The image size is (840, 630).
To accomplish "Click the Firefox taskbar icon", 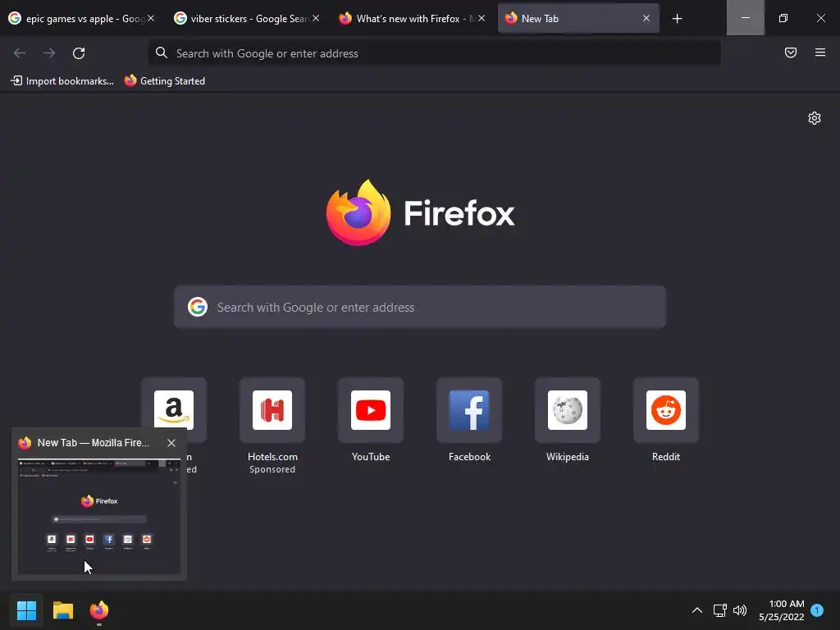I will 99,610.
